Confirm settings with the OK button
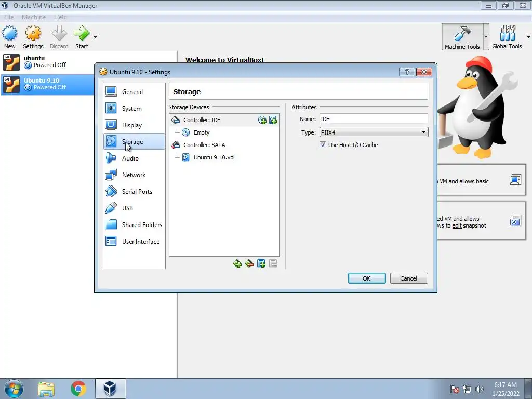Screen dimensions: 532x399 [x=367, y=278]
